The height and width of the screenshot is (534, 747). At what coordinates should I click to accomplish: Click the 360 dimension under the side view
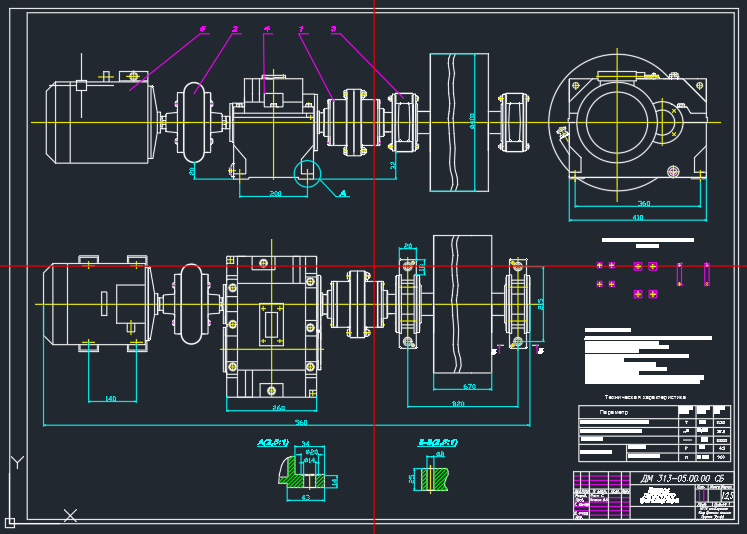coord(644,203)
